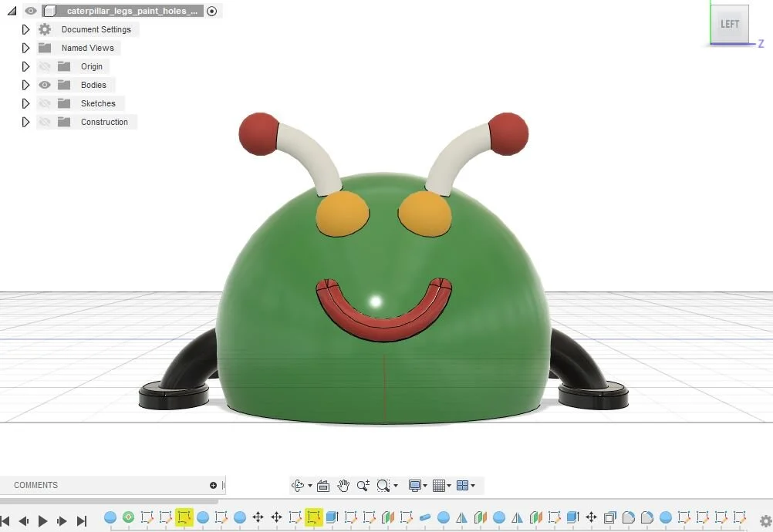This screenshot has height=532, width=773.
Task: Select the Origin label
Action: click(x=92, y=66)
